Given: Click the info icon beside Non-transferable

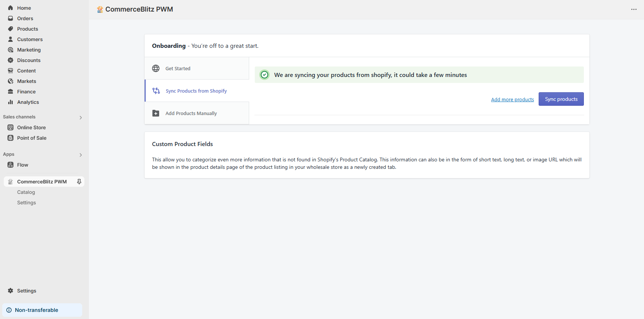Looking at the screenshot, I should (x=9, y=310).
